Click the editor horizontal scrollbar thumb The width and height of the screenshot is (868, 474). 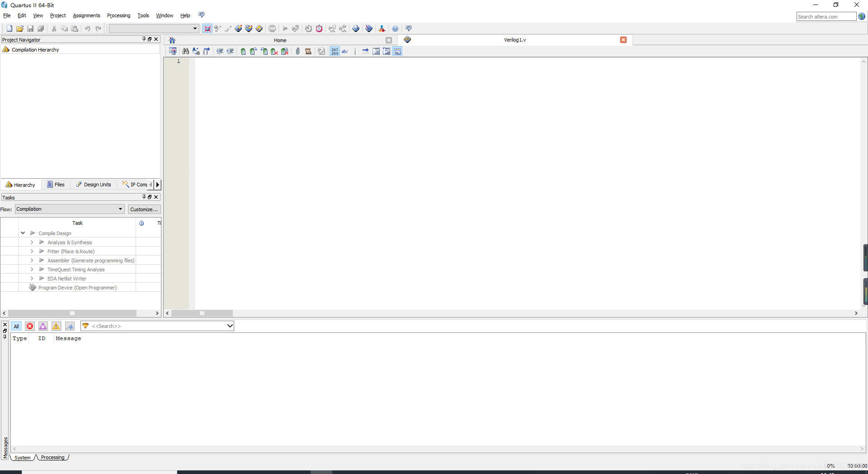coord(202,313)
